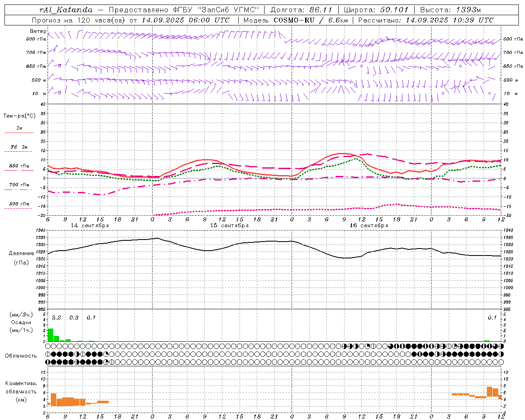Click the Облачность cloud cover label
This screenshot has width=525, height=420.
click(21, 356)
